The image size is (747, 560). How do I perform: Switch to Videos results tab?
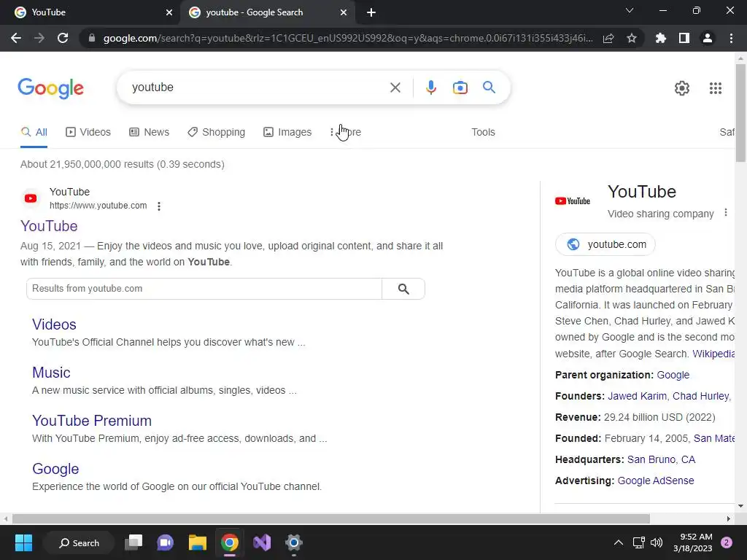pyautogui.click(x=88, y=132)
